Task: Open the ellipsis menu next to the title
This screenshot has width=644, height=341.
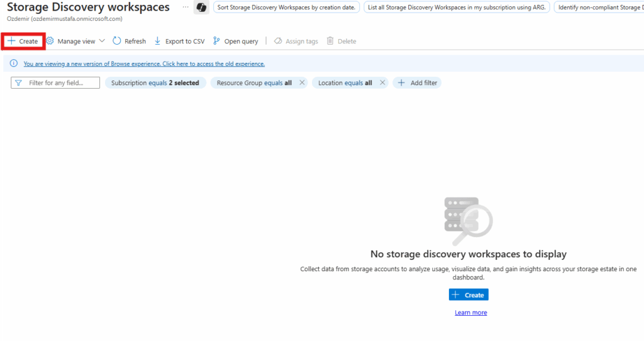Action: point(186,7)
